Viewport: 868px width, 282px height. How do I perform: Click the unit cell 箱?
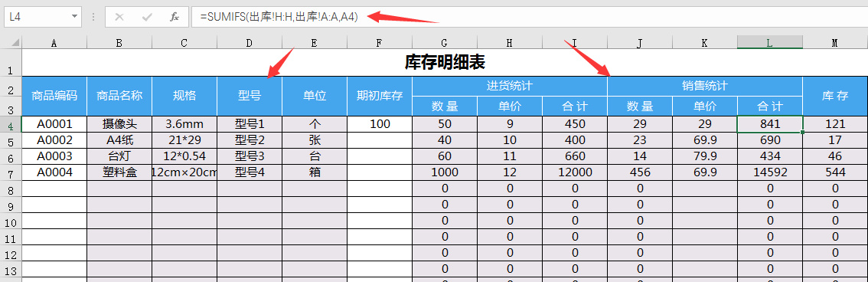coord(315,172)
